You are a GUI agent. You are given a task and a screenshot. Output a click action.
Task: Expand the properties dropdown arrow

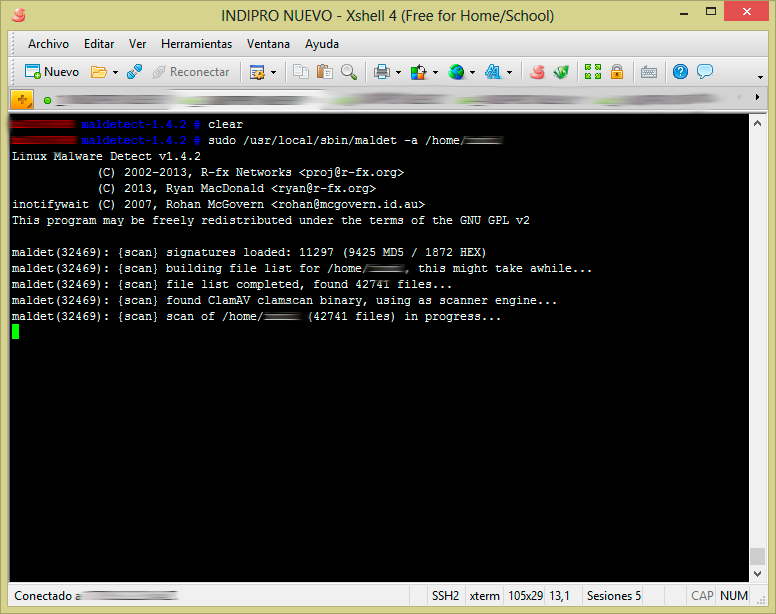pos(273,73)
